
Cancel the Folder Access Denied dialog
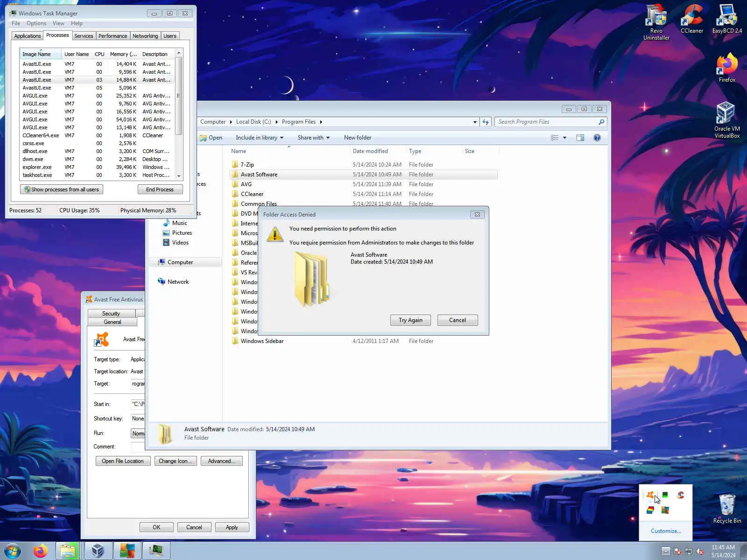click(x=458, y=320)
